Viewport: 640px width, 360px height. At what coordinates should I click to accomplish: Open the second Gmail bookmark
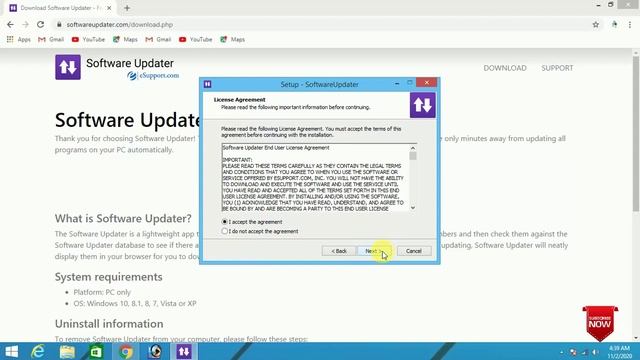[x=158, y=40]
